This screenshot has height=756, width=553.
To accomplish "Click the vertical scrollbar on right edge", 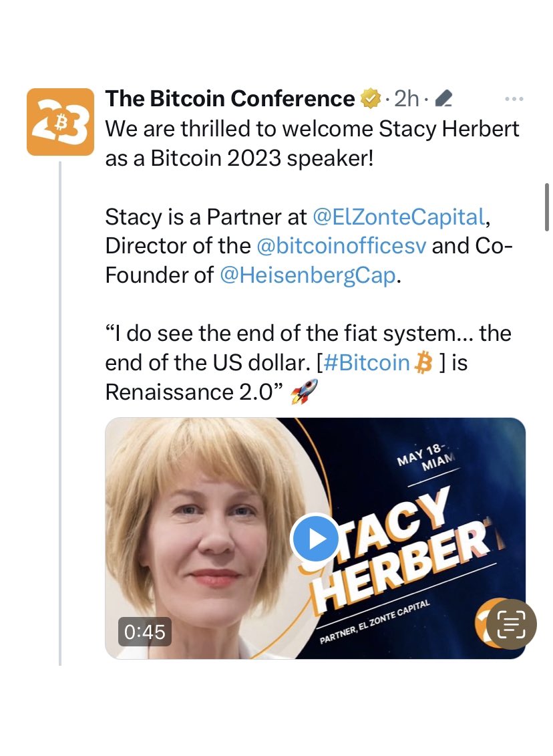I will click(x=548, y=207).
